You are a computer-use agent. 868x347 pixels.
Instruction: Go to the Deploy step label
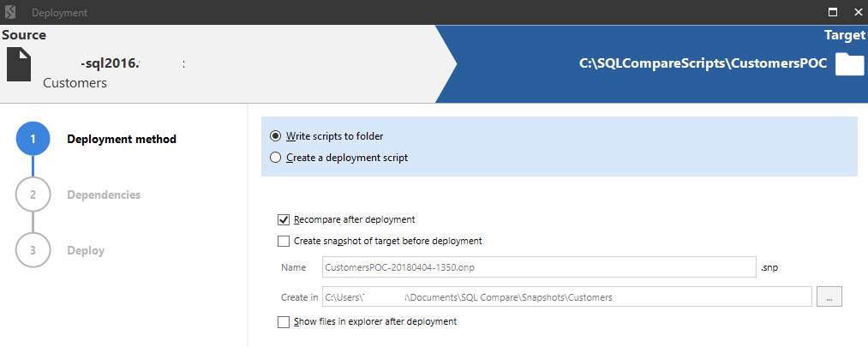point(86,250)
